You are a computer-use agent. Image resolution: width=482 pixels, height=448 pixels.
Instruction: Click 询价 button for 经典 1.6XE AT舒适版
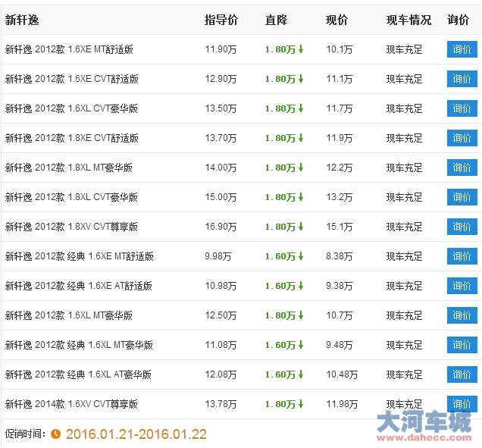tap(462, 286)
